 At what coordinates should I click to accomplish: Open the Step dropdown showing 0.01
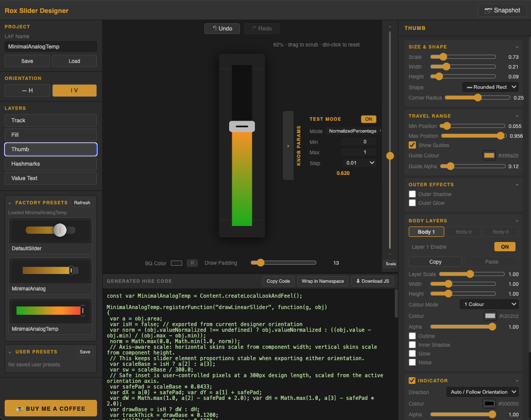(359, 163)
